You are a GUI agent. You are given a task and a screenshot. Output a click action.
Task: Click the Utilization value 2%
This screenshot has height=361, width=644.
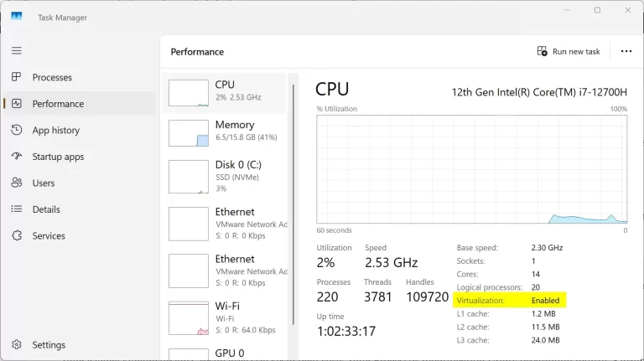325,262
